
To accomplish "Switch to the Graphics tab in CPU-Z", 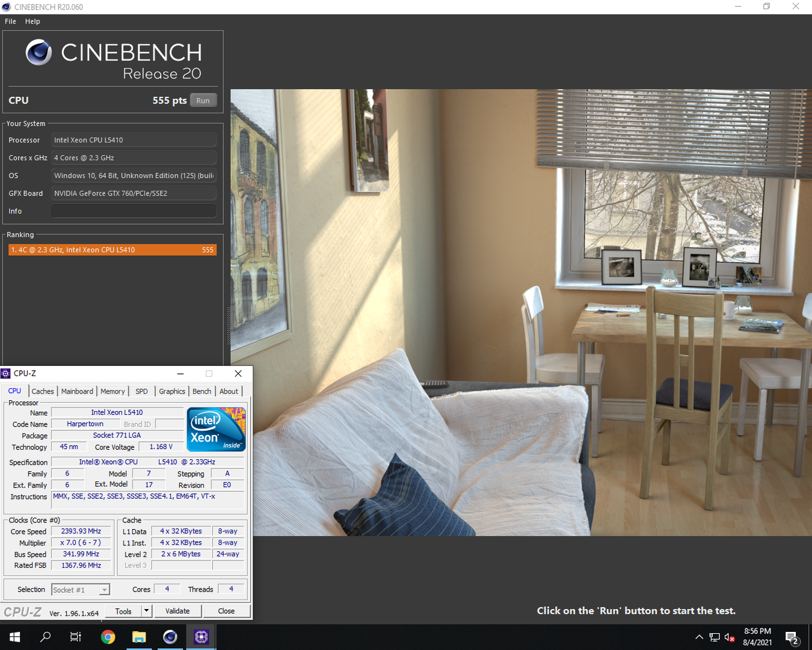I will (x=172, y=391).
